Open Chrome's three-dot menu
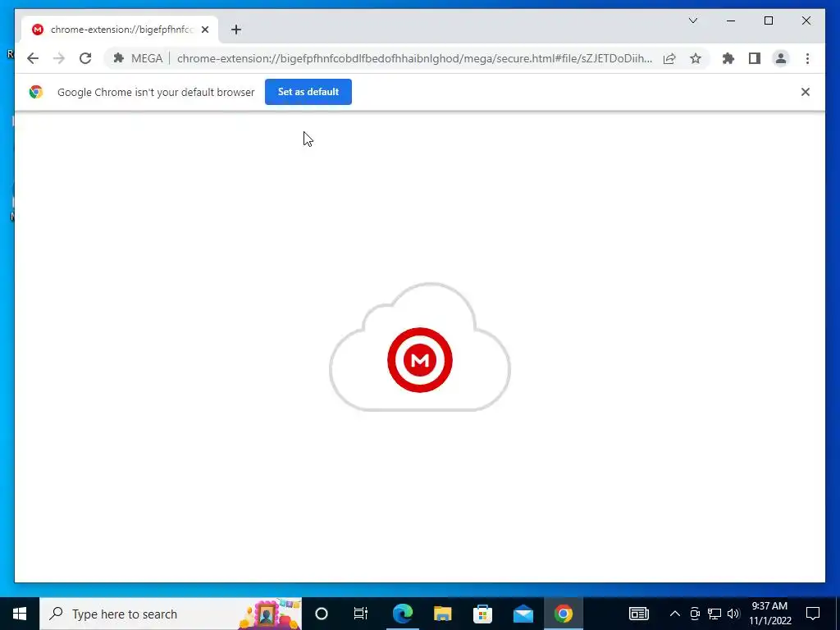Viewport: 840px width, 630px height. click(x=807, y=58)
